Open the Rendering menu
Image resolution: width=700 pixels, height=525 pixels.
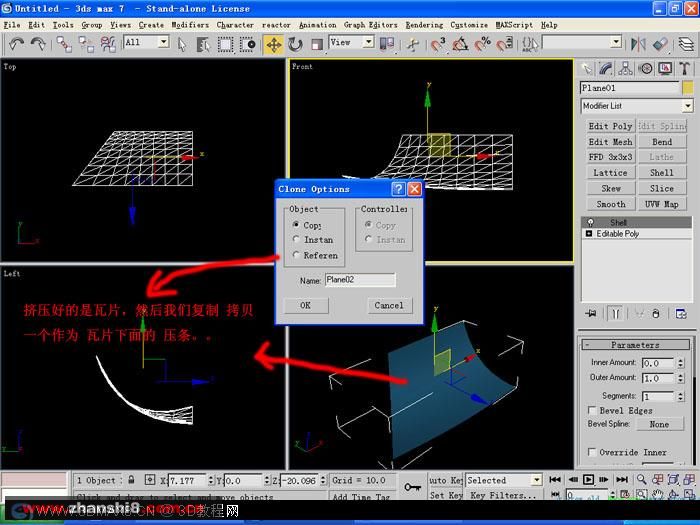[x=424, y=25]
